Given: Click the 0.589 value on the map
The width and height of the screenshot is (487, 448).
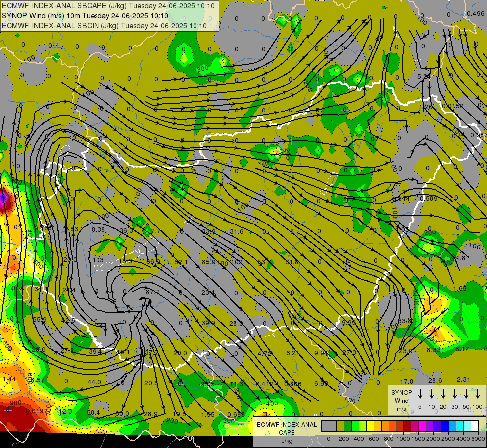Looking at the screenshot, I should pos(429,198).
